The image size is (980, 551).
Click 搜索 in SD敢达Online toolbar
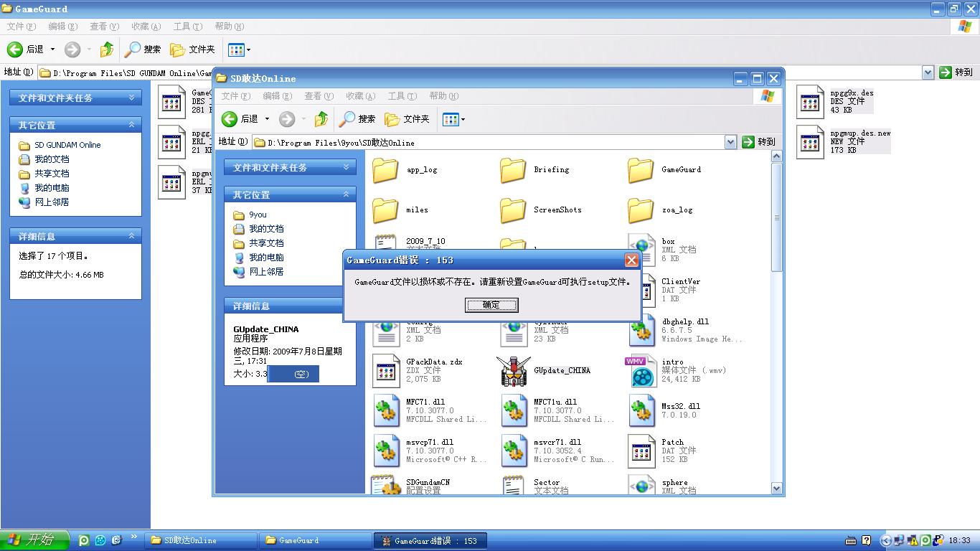click(358, 119)
